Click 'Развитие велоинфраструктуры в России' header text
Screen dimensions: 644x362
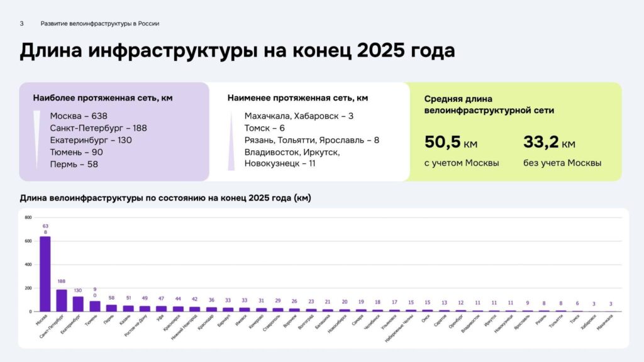(x=100, y=24)
